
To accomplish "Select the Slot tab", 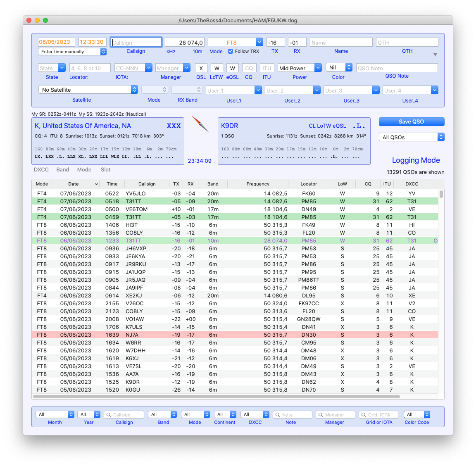I will point(106,170).
